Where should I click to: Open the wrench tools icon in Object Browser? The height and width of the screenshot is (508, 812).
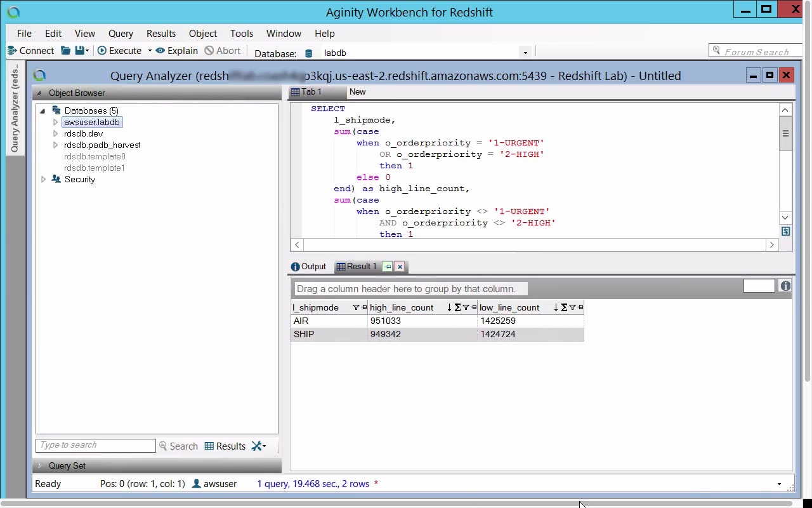257,446
